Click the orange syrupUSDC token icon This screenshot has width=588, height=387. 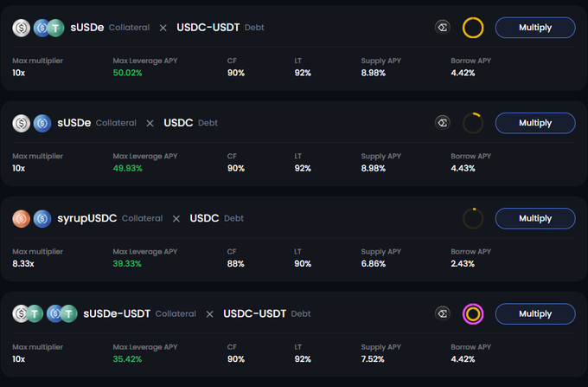coord(21,218)
